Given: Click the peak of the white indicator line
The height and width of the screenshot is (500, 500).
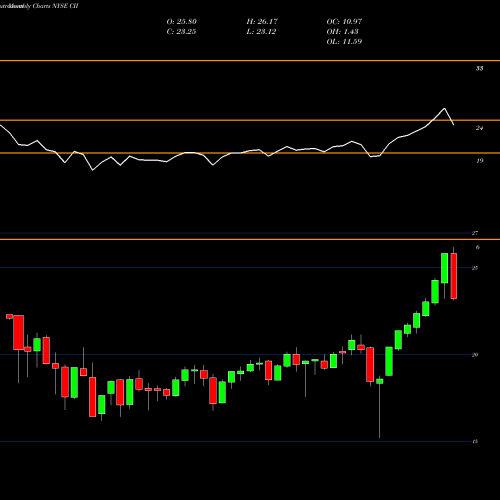Looking at the screenshot, I should 444,108.
